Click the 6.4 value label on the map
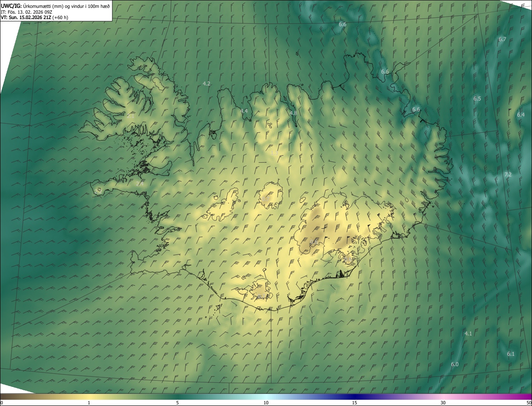Image resolution: width=532 pixels, height=406 pixels. [521, 115]
